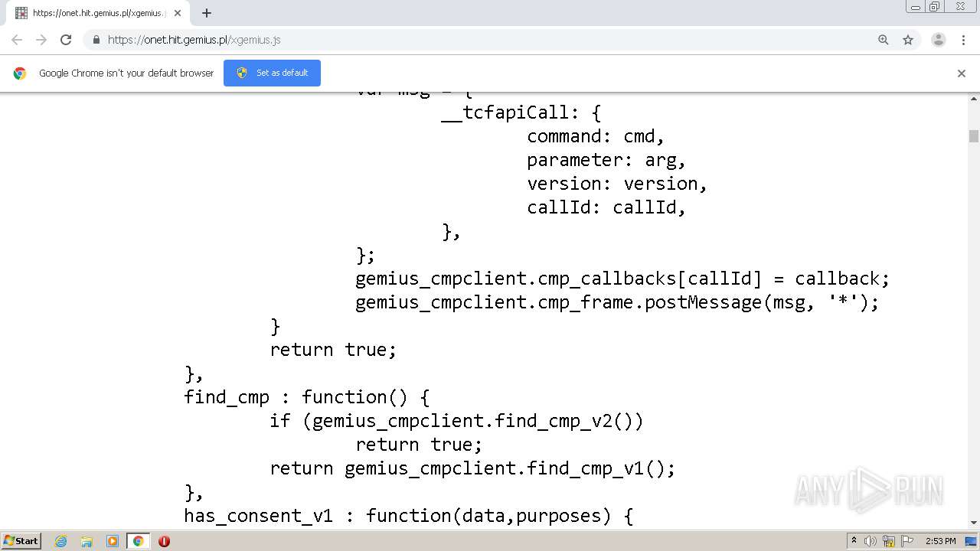View site security lock information
Screen dimensions: 980x551
tap(96, 40)
